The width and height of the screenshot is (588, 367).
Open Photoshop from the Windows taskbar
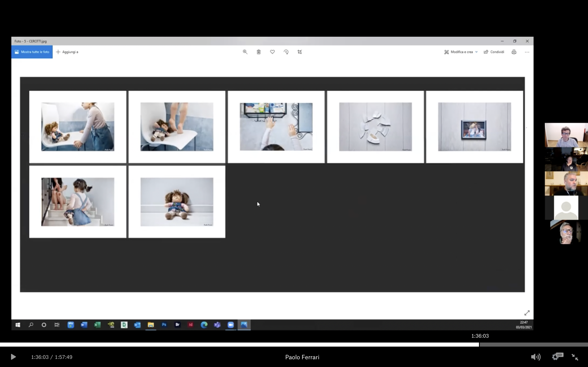[164, 325]
